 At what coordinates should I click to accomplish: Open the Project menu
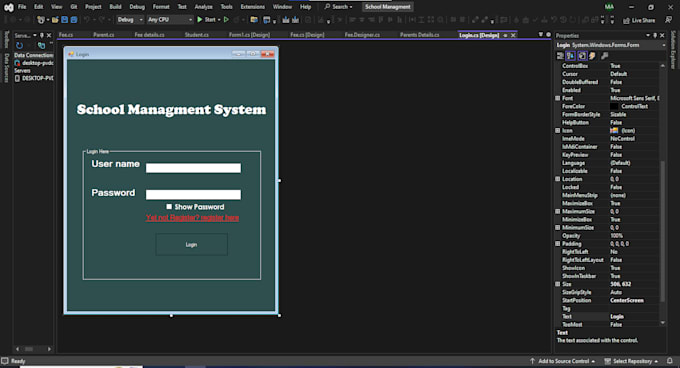pos(93,7)
